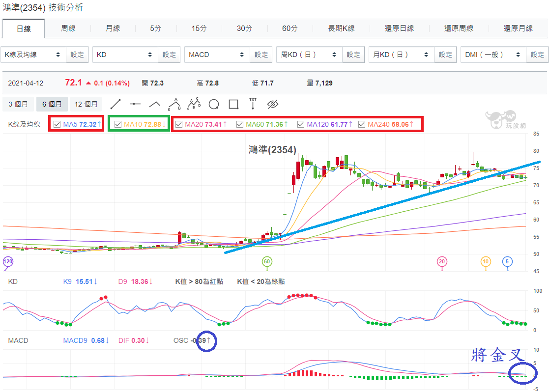550x392 pixels.
Task: Click the 鴻準(2354) 技術分析 page title
Action: pos(43,7)
